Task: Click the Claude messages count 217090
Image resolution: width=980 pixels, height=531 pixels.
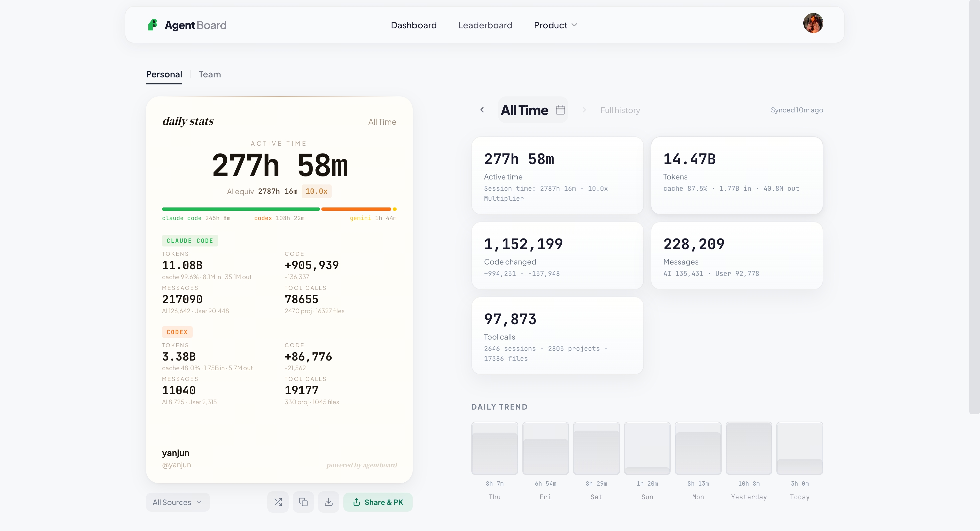Action: click(x=182, y=299)
